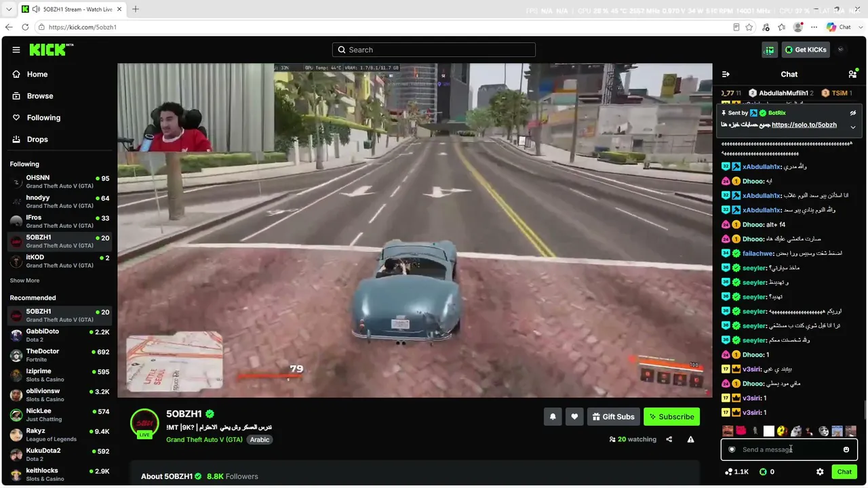Click the solo.to/5obzh link in chat
868x488 pixels.
coord(804,125)
